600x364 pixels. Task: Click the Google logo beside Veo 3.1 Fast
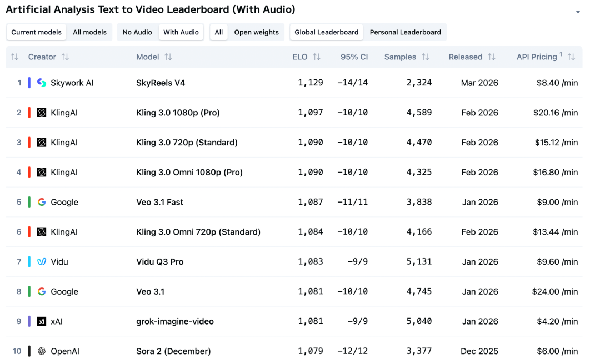point(42,202)
